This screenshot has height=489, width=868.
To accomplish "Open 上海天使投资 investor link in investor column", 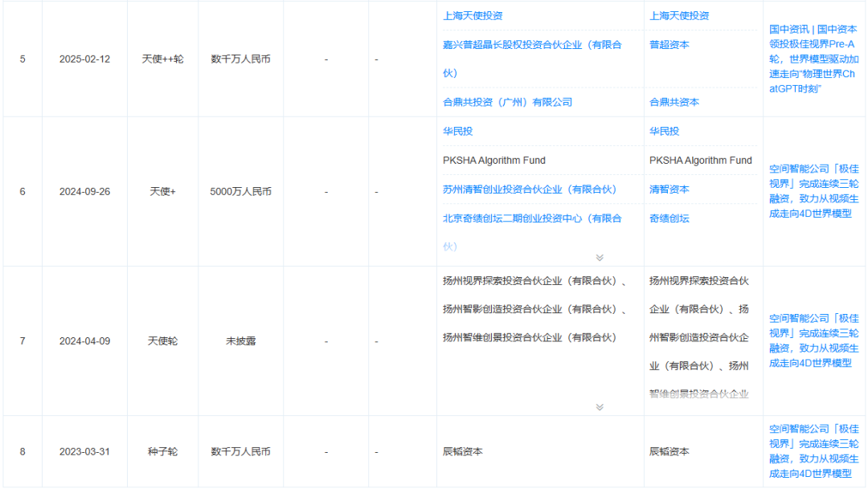I will point(473,16).
